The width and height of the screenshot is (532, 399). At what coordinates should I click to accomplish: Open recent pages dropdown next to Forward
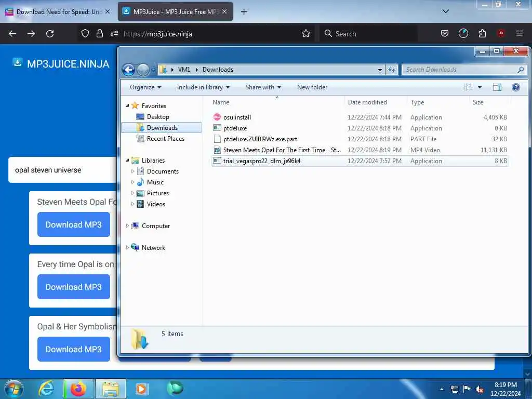[153, 70]
